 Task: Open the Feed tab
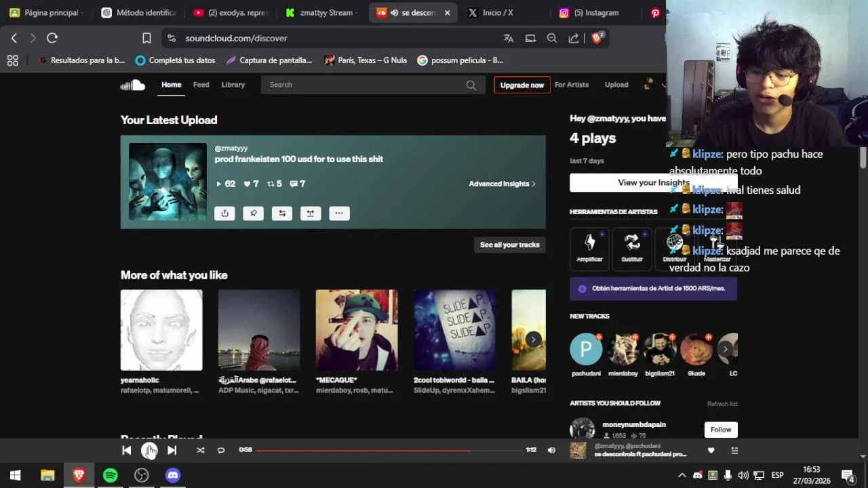201,85
